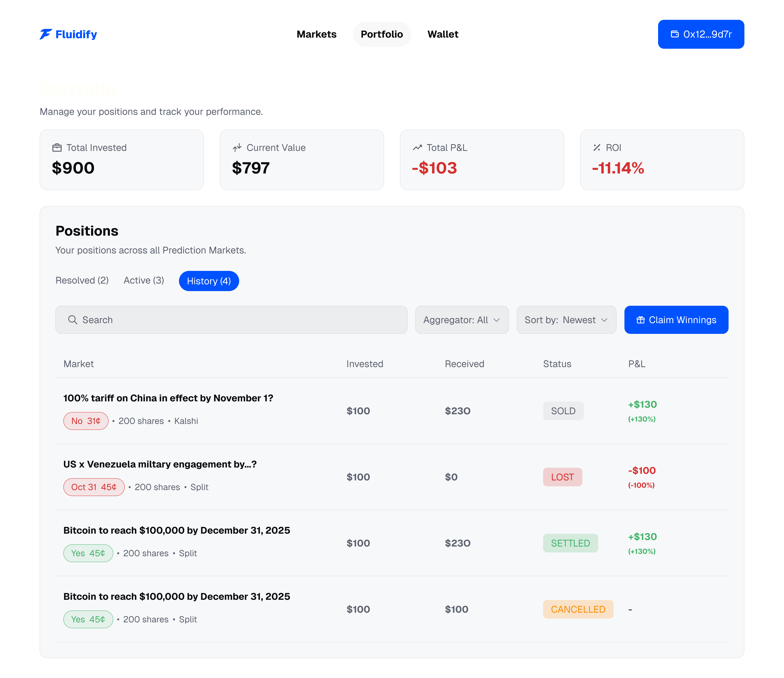Click the Total P&L trend icon
The width and height of the screenshot is (784, 678).
[x=417, y=148]
